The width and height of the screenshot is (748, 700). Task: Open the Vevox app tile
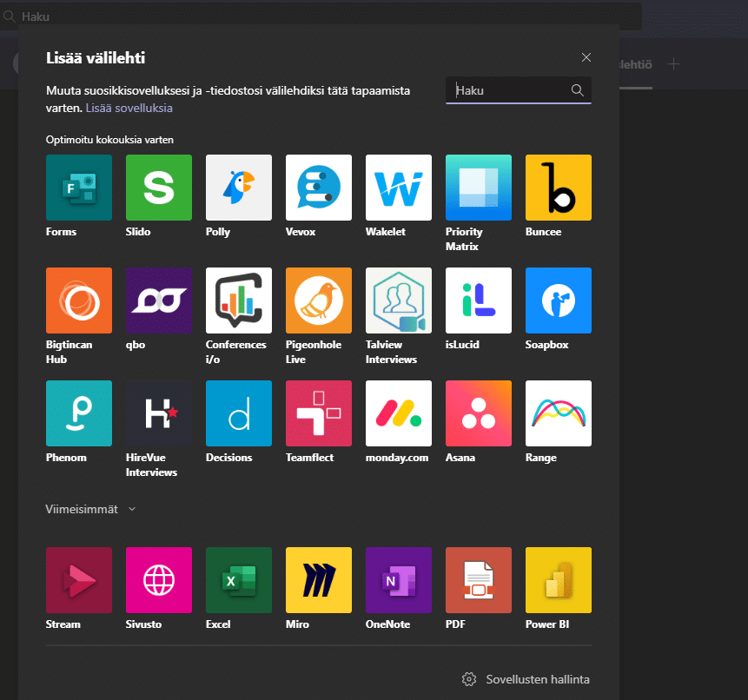pyautogui.click(x=319, y=188)
